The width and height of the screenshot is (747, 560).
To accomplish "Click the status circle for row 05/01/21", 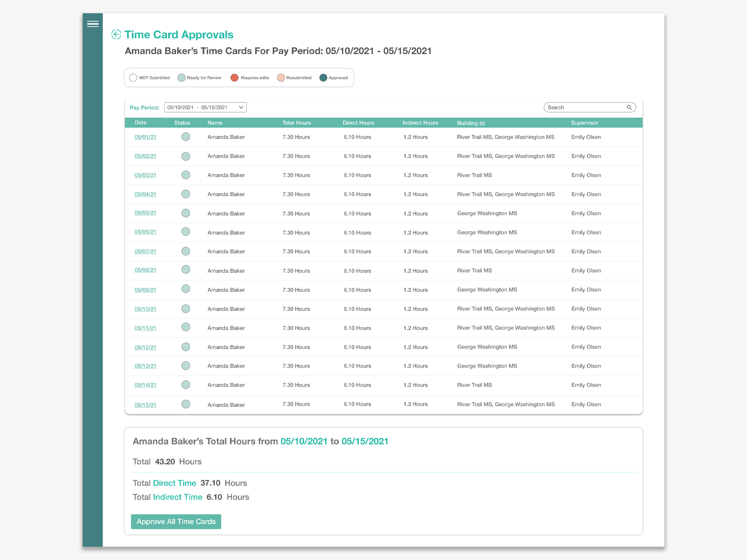I will coord(186,137).
